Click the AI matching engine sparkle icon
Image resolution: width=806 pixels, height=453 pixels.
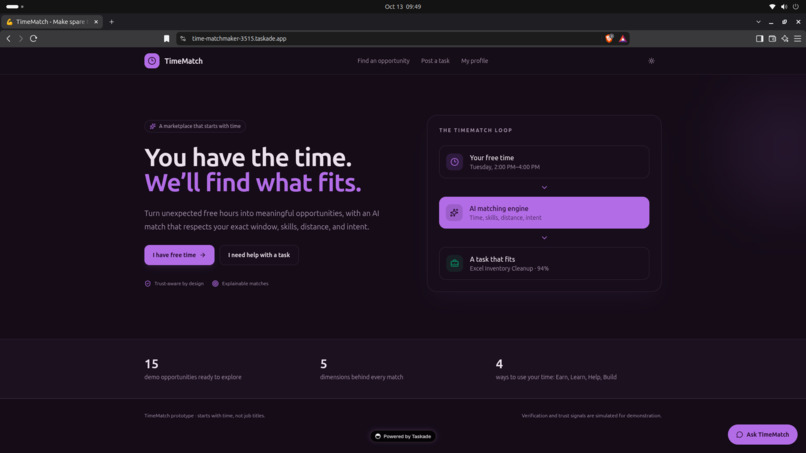pyautogui.click(x=454, y=212)
